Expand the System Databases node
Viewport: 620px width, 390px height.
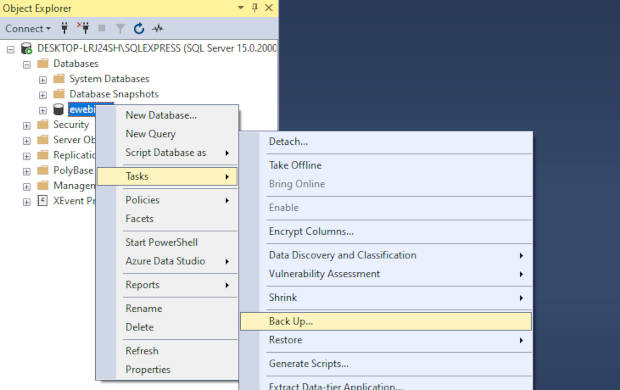click(43, 80)
